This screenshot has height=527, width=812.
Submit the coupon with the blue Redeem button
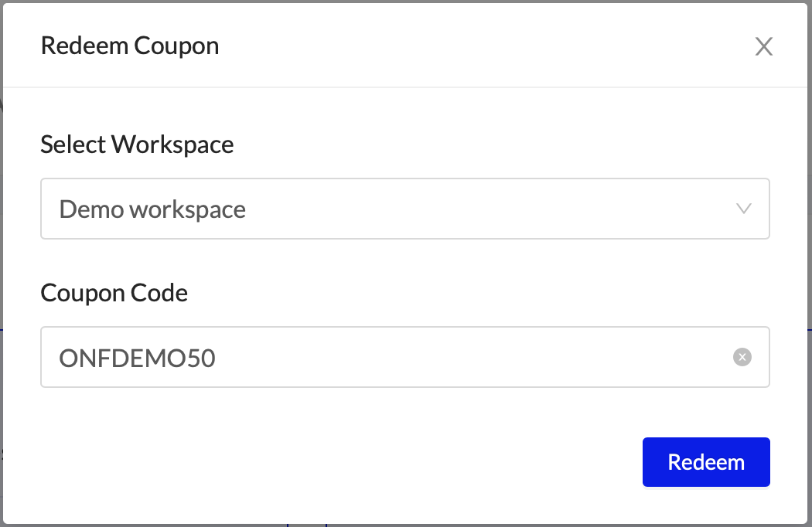coord(706,462)
